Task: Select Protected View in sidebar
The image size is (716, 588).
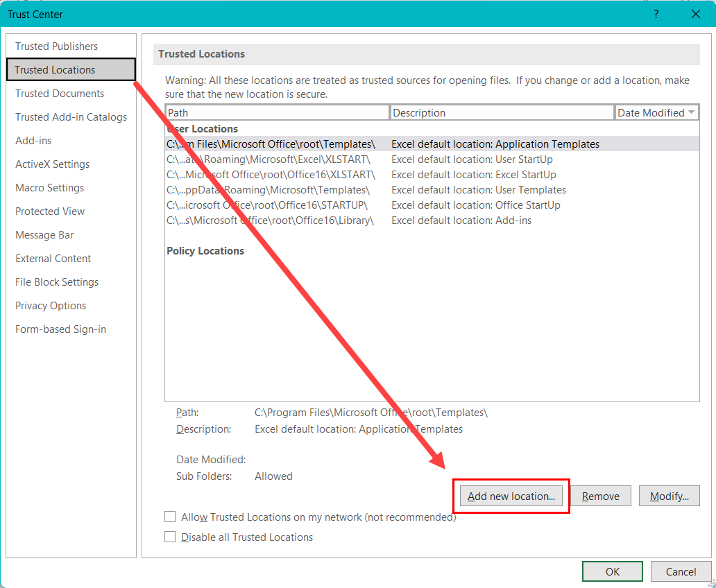Action: tap(50, 211)
